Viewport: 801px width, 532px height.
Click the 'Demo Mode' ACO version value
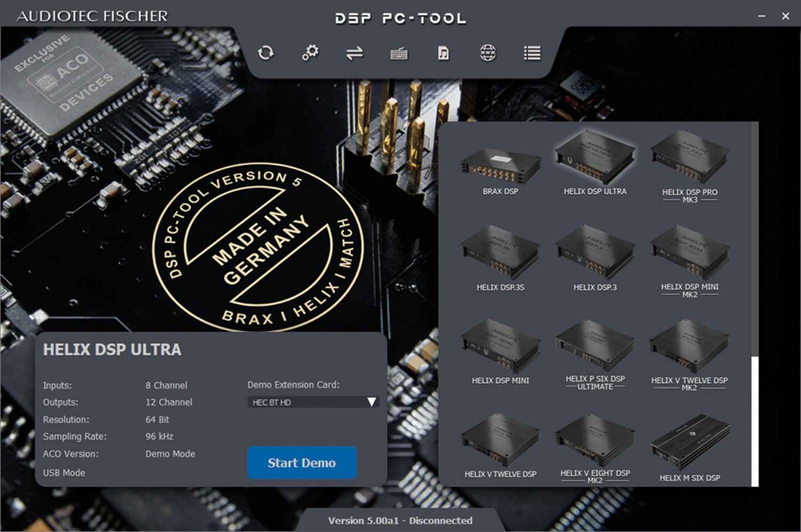tap(170, 454)
